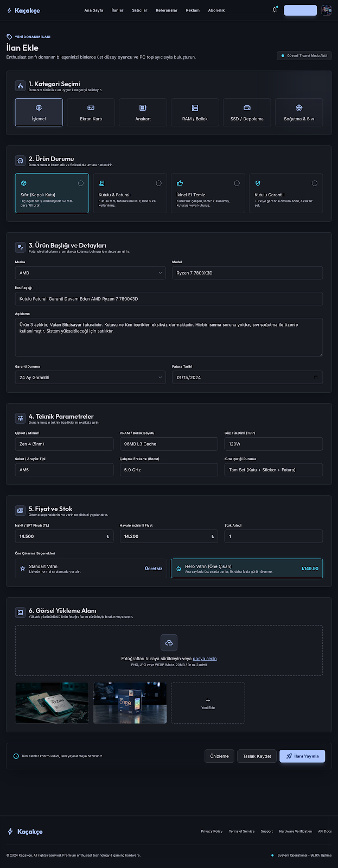Click the Ürün Başlığı ve Detayları section icon
Image resolution: width=338 pixels, height=868 pixels.
20,247
